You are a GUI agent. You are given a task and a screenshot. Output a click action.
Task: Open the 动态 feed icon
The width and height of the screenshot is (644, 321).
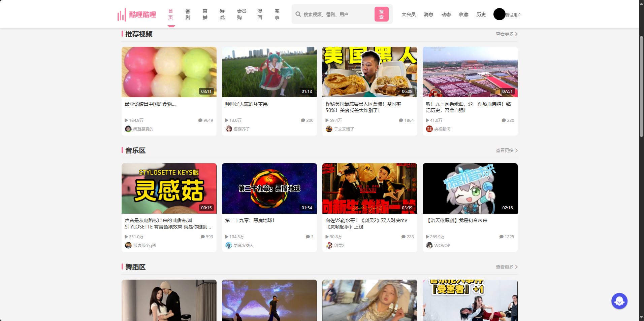[x=446, y=14]
